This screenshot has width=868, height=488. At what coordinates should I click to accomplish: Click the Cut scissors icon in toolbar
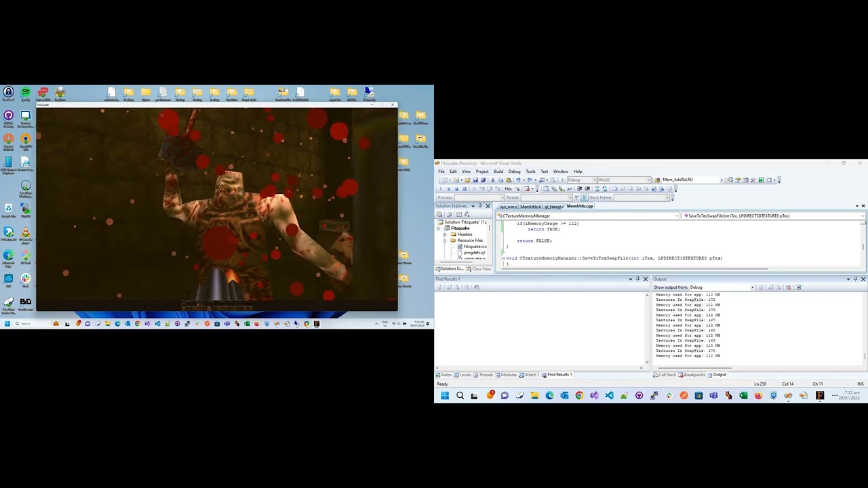[492, 180]
